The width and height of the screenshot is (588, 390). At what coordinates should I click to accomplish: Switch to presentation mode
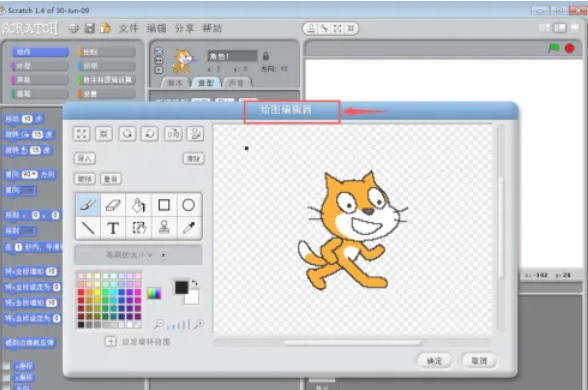(x=575, y=28)
